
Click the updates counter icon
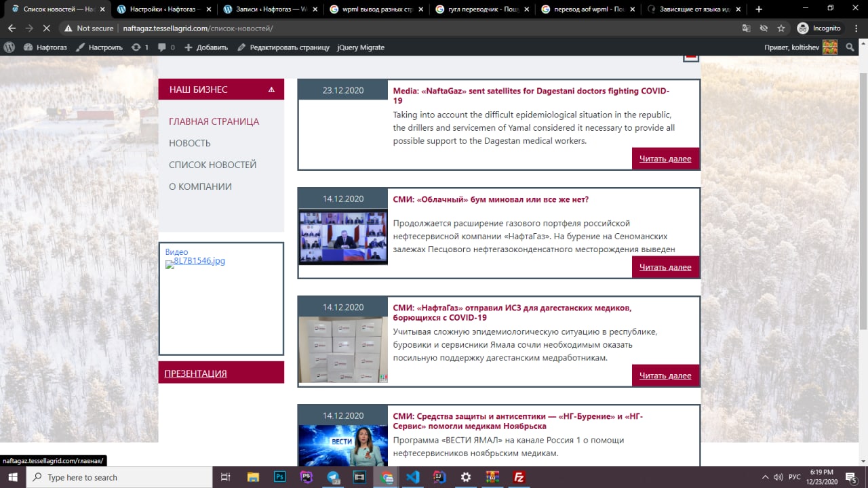[x=140, y=47]
